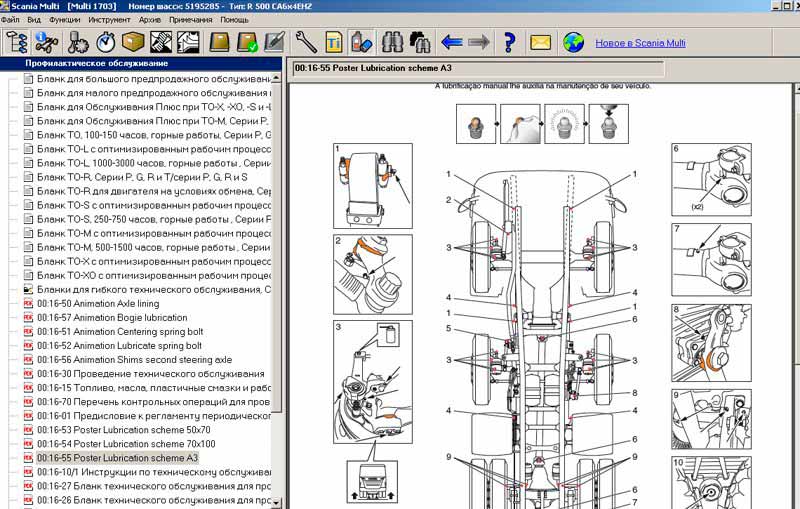Select '00:16-57 Animation Bogie lubrication'
The width and height of the screenshot is (800, 509).
112,317
